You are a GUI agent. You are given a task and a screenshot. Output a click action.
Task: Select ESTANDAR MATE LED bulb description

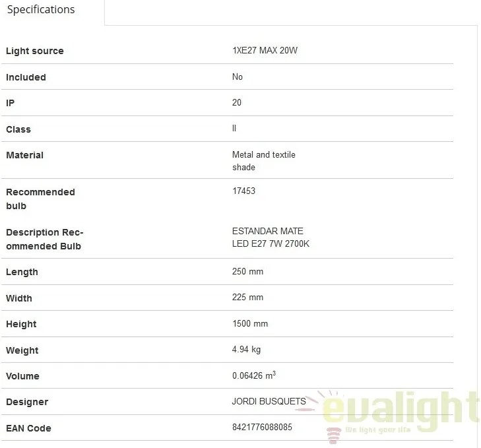coord(271,237)
